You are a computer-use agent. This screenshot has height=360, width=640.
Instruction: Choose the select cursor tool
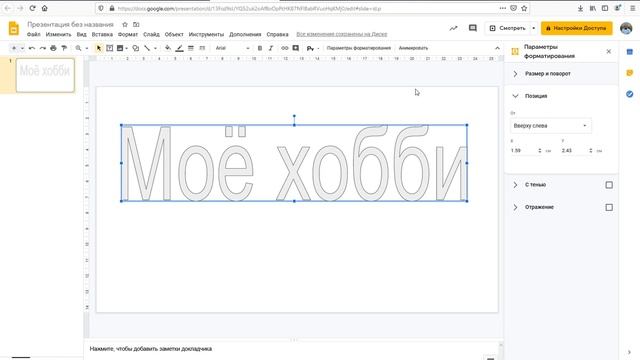click(x=98, y=48)
